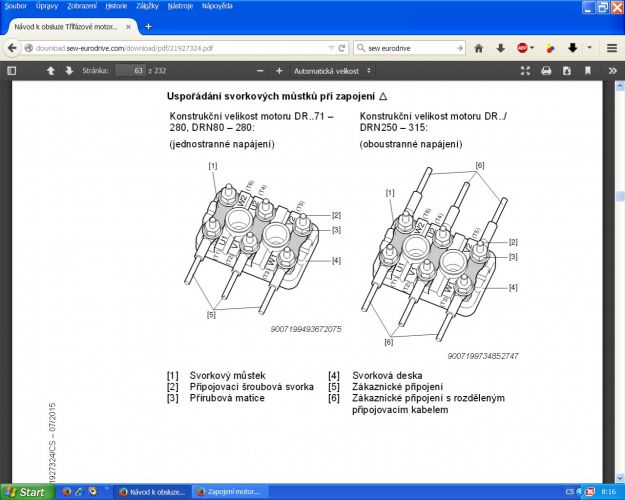Click CS language indicator in tray
The image size is (625, 500).
click(570, 492)
